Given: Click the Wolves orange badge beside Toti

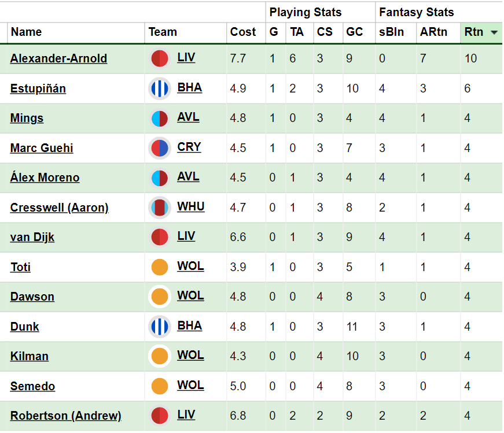Looking at the screenshot, I should coord(160,267).
